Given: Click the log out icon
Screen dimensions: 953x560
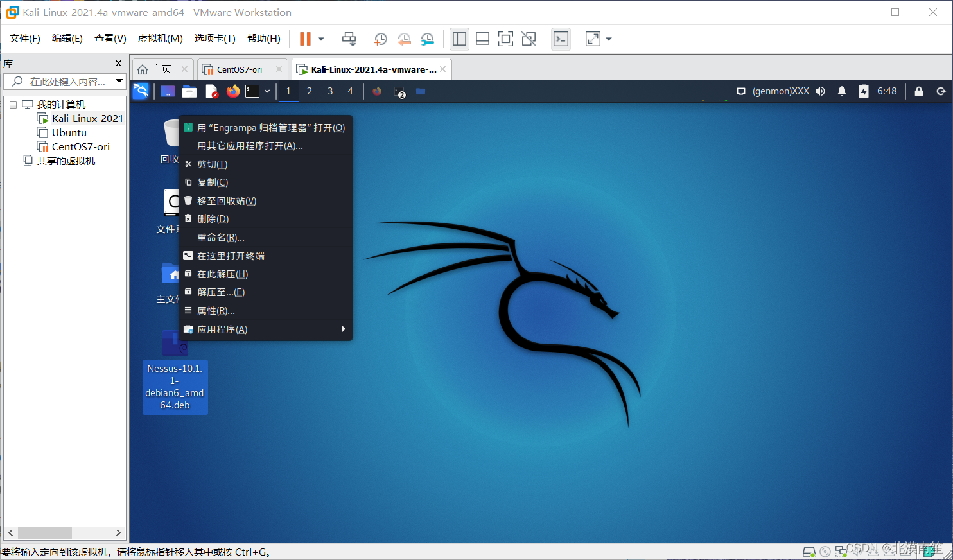Looking at the screenshot, I should (941, 91).
